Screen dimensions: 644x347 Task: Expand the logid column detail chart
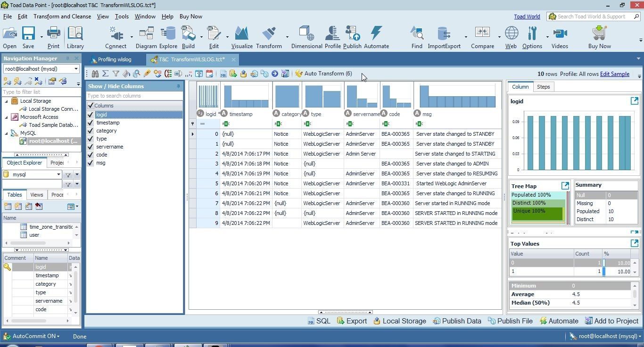click(634, 101)
